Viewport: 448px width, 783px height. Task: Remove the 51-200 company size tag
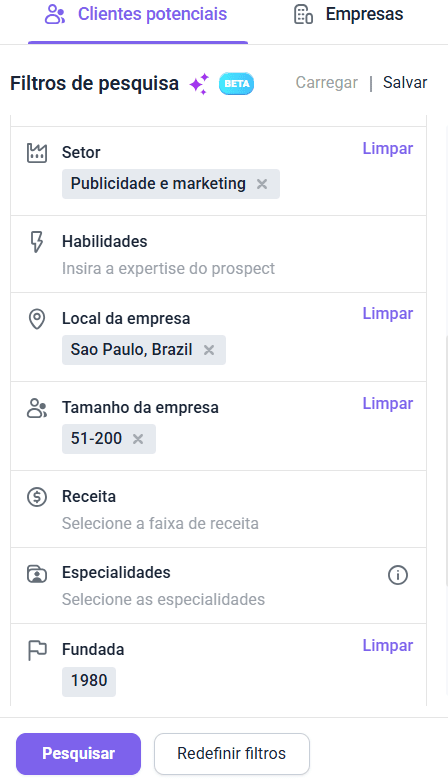(x=138, y=439)
